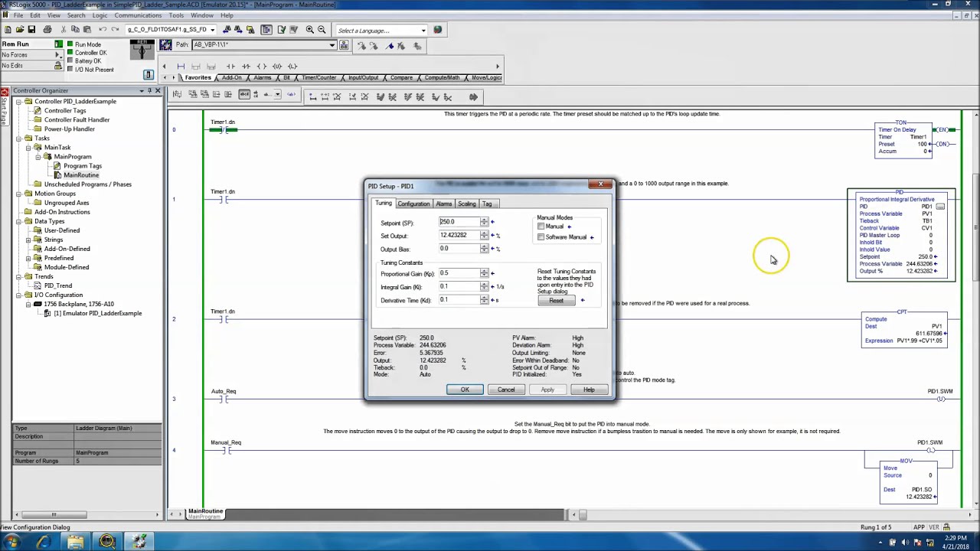Open the Tools menu

[x=176, y=15]
